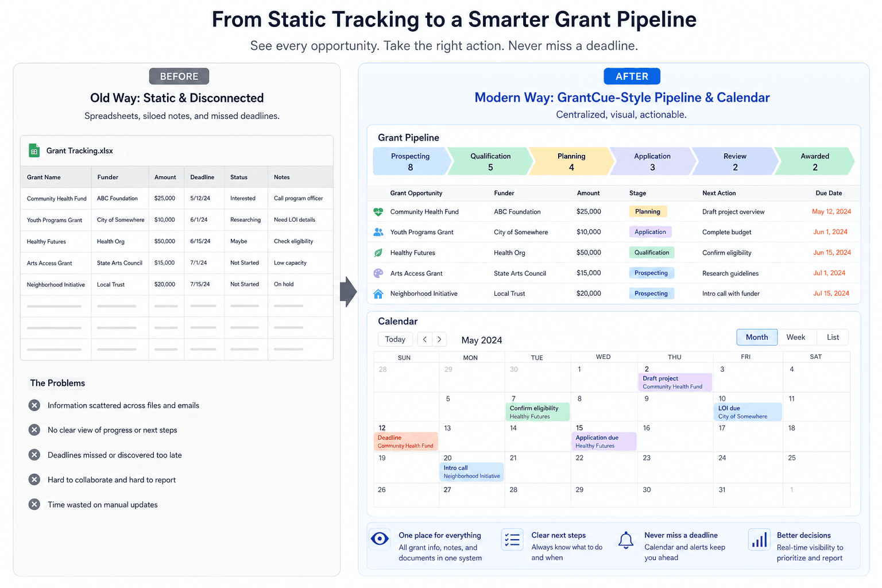Click Planning stage tag for Community Health Fund
The image size is (882, 588).
(x=648, y=211)
